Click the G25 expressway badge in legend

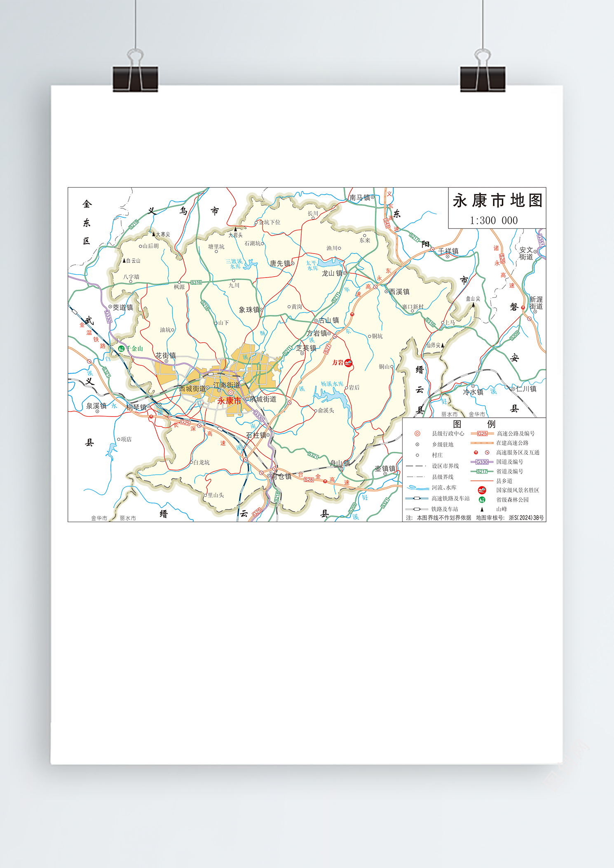coord(482,433)
